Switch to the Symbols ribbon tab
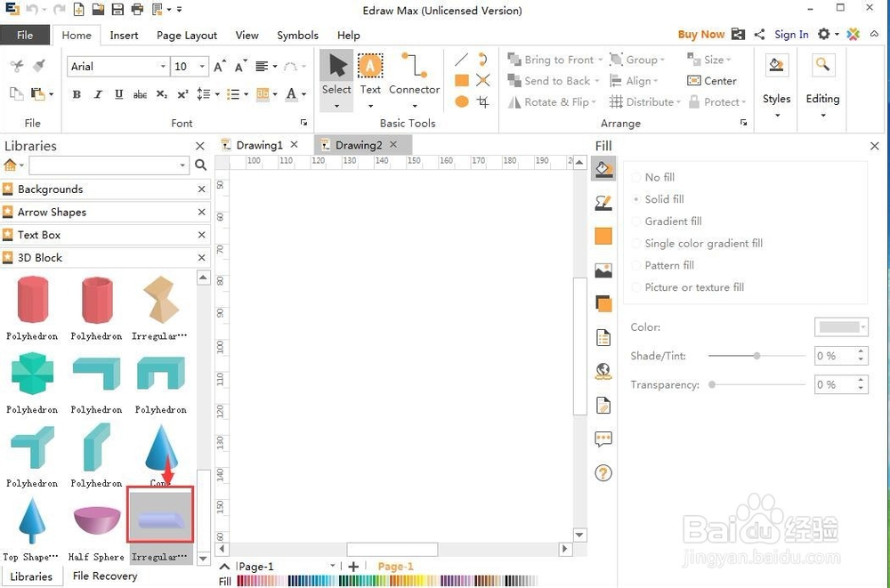The width and height of the screenshot is (890, 588). pyautogui.click(x=297, y=36)
